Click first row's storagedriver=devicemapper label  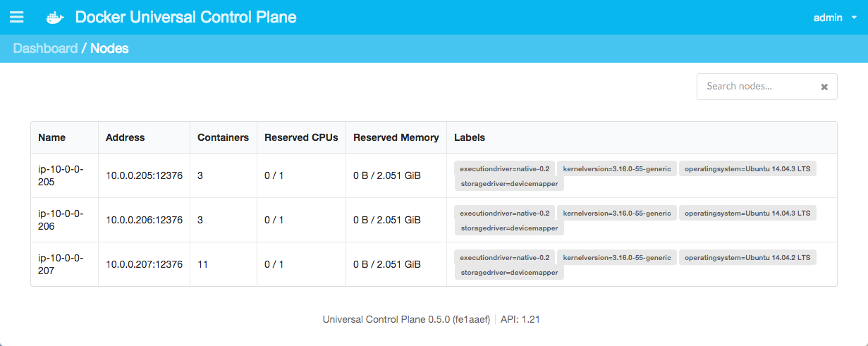(509, 183)
